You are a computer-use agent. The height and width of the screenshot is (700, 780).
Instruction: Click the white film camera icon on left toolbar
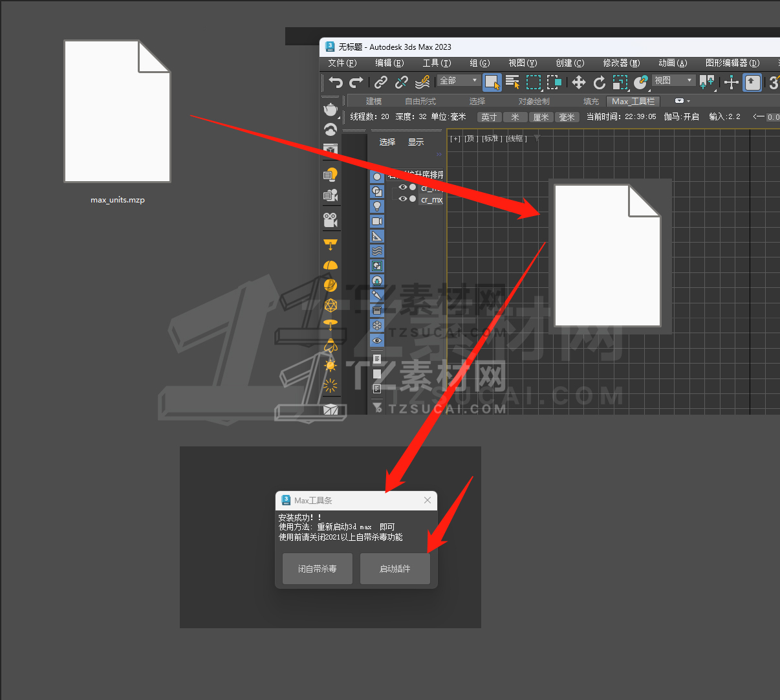point(330,220)
